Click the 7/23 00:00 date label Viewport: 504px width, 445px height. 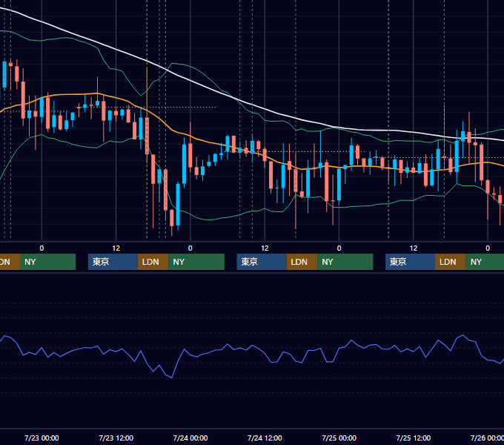click(x=42, y=438)
